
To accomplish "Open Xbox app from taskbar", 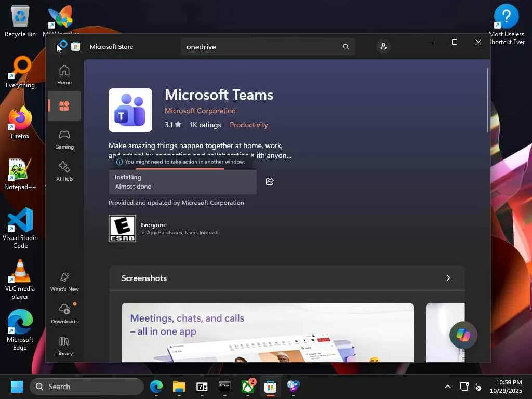I will click(248, 387).
